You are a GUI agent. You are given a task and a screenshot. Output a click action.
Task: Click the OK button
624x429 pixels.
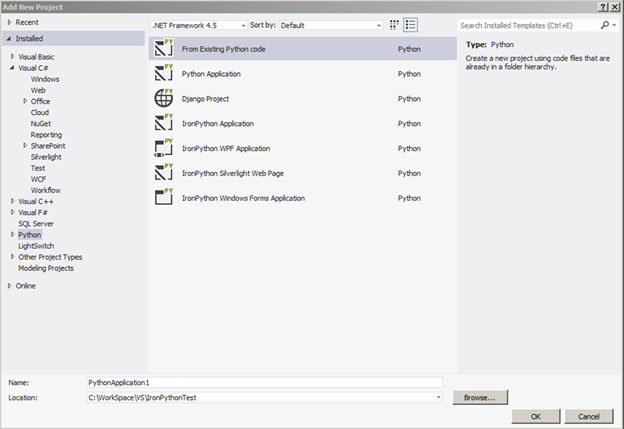[536, 416]
